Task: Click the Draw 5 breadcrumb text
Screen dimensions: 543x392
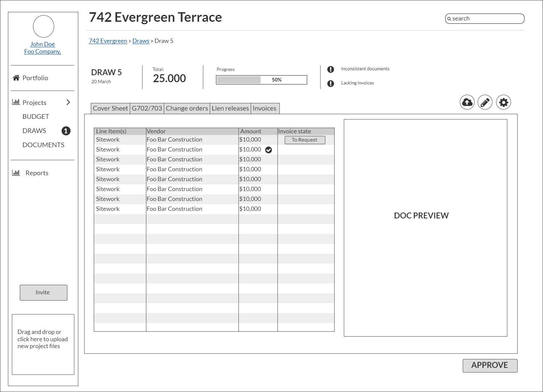Action: click(x=164, y=41)
